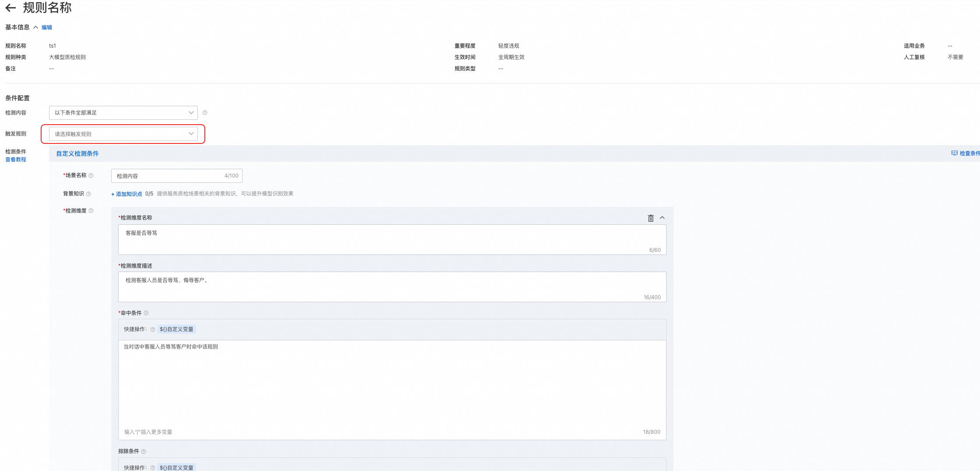Focus the 命中条件 text area
Viewport: 980px width, 471px height.
[392, 390]
